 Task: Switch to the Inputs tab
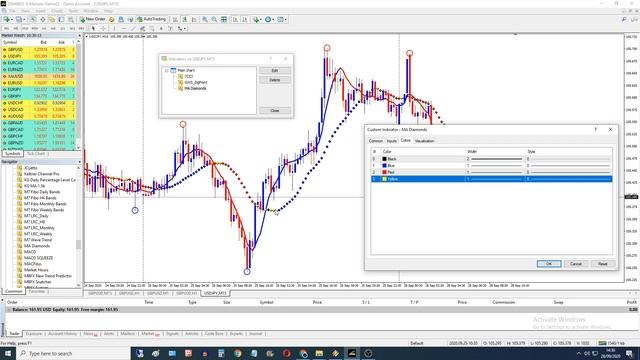point(391,141)
